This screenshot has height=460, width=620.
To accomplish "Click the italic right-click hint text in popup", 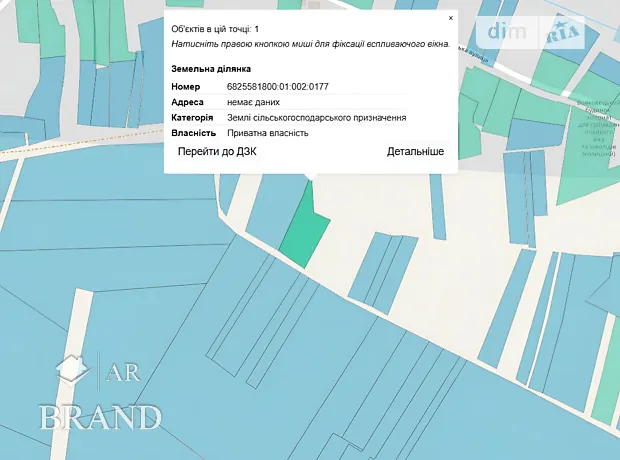I will 311,45.
